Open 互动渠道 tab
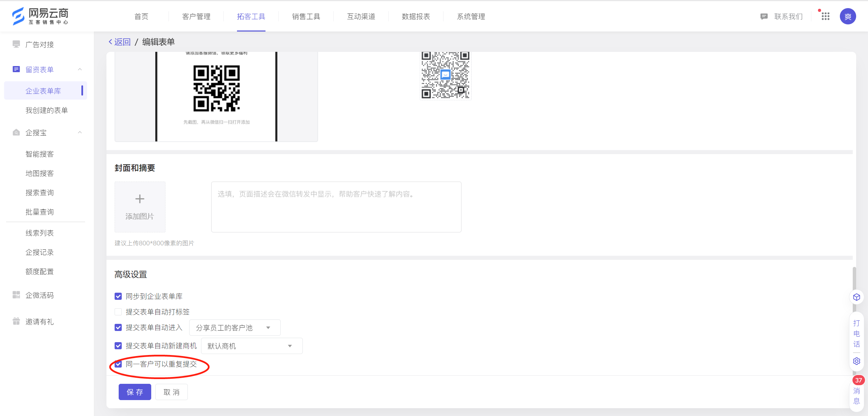The width and height of the screenshot is (868, 416). click(x=361, y=17)
